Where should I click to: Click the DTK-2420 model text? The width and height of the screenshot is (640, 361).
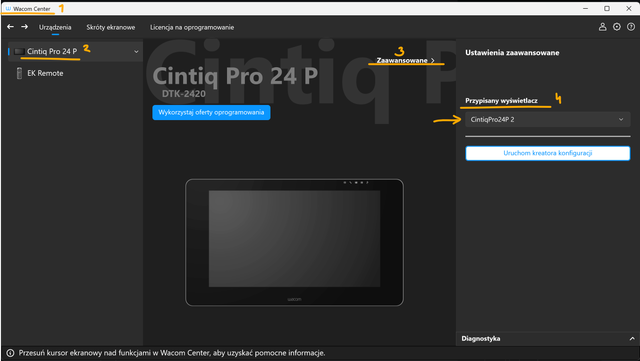coord(184,94)
